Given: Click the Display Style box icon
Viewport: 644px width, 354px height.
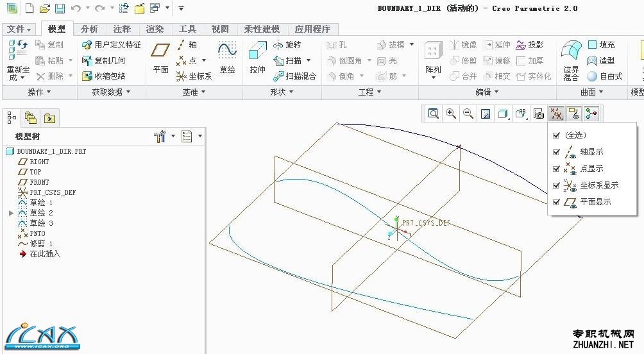Looking at the screenshot, I should (503, 114).
